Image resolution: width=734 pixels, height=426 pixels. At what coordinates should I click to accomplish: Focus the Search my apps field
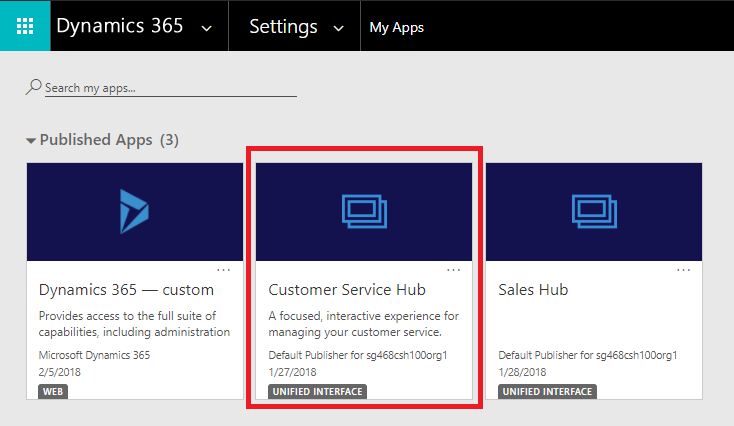click(x=170, y=88)
